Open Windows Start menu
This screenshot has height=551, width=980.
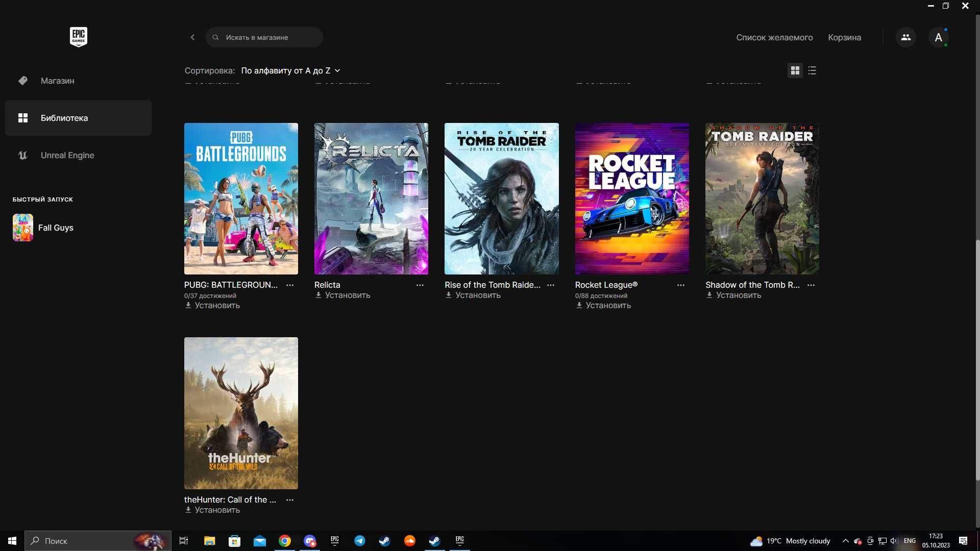[12, 541]
